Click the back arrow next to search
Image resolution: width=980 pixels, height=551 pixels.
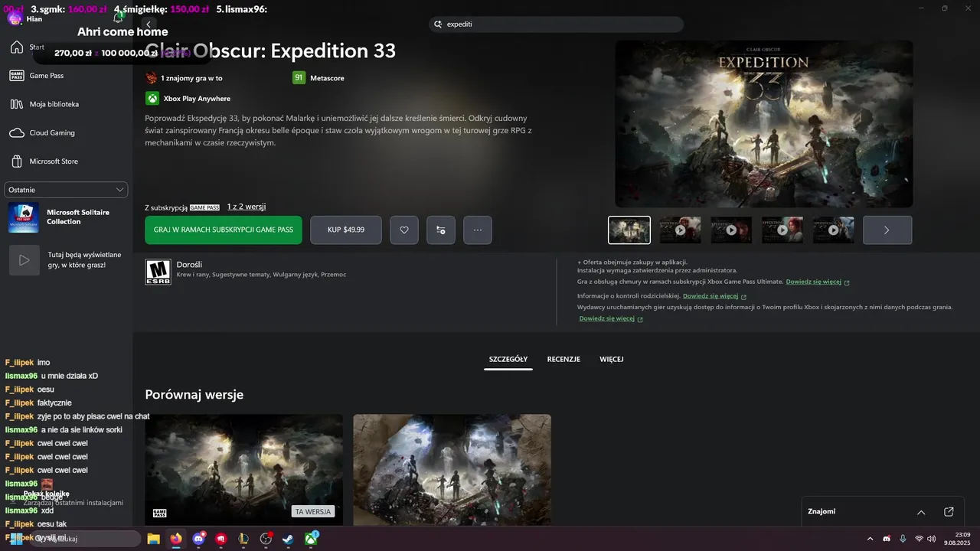pyautogui.click(x=149, y=24)
